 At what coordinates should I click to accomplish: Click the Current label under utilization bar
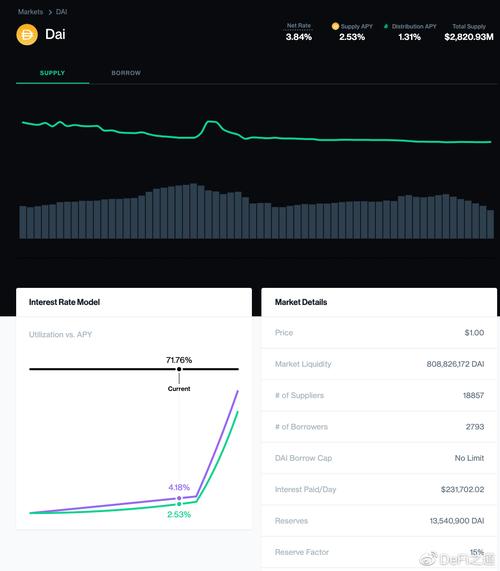[x=179, y=389]
